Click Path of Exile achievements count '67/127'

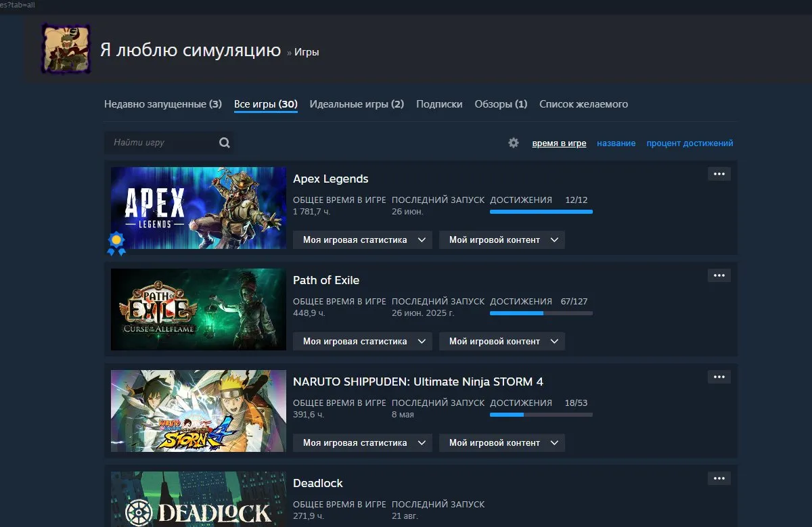[574, 301]
